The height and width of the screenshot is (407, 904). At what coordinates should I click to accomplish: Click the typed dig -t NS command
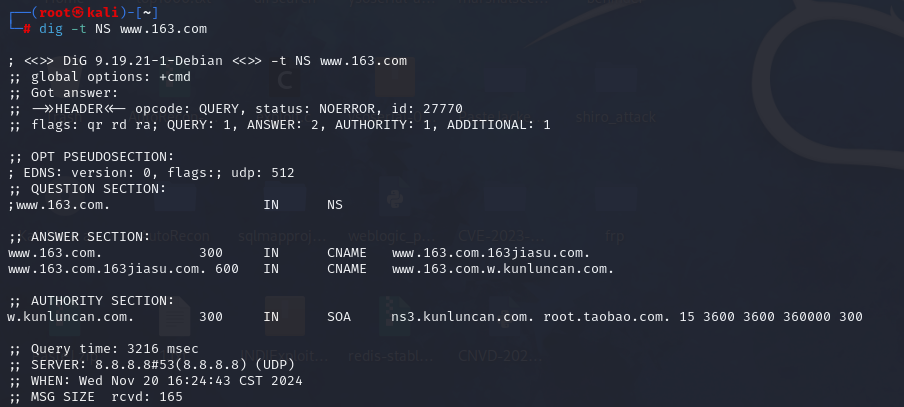click(x=123, y=29)
